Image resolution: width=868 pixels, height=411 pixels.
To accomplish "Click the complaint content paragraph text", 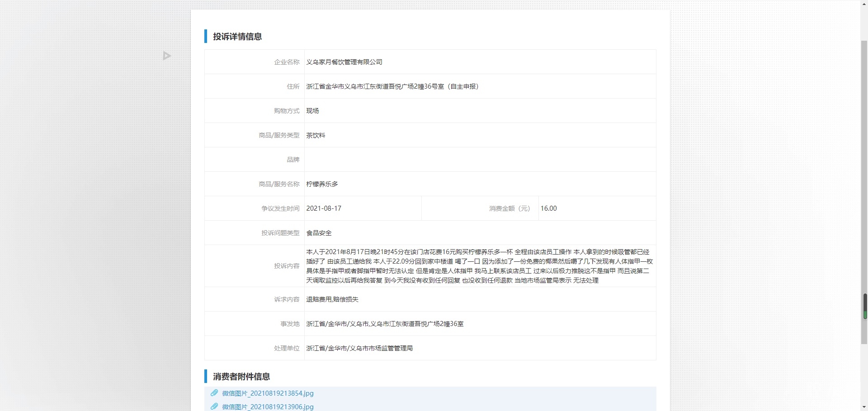I will coord(479,266).
